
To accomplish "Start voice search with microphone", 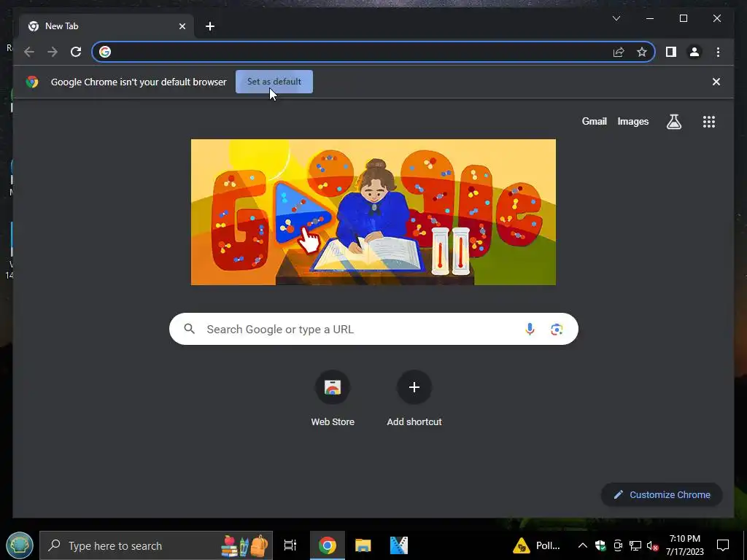I will (530, 329).
